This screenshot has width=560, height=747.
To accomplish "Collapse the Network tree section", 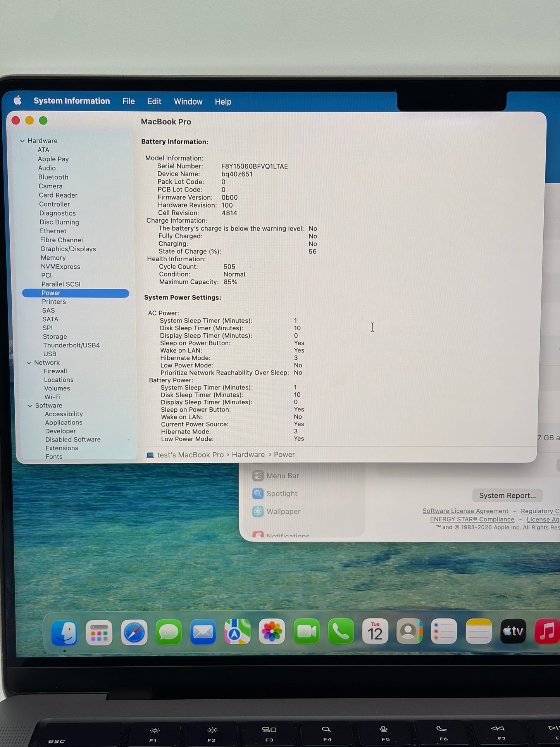I will pos(29,363).
